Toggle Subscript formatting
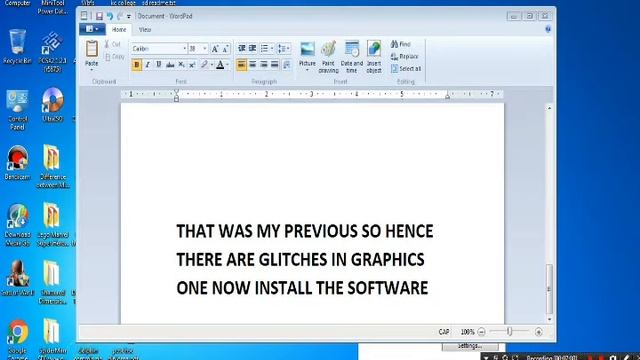640x360 pixels. [181, 65]
